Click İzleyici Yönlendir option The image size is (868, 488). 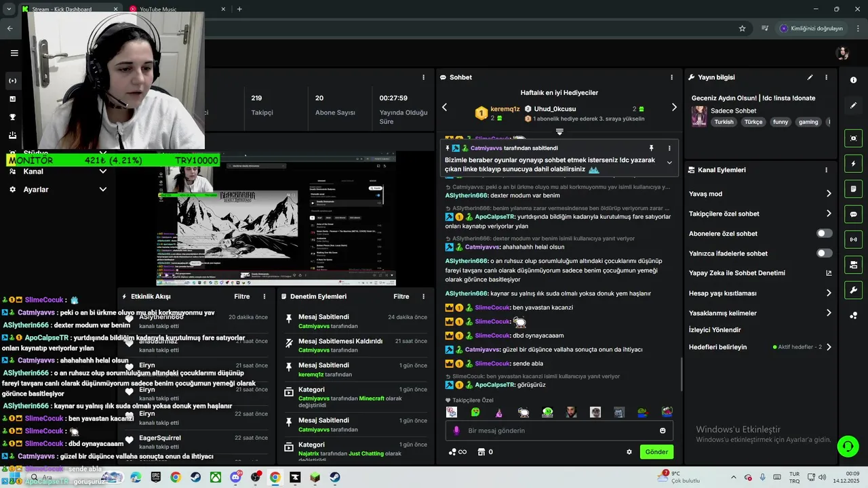click(x=715, y=330)
